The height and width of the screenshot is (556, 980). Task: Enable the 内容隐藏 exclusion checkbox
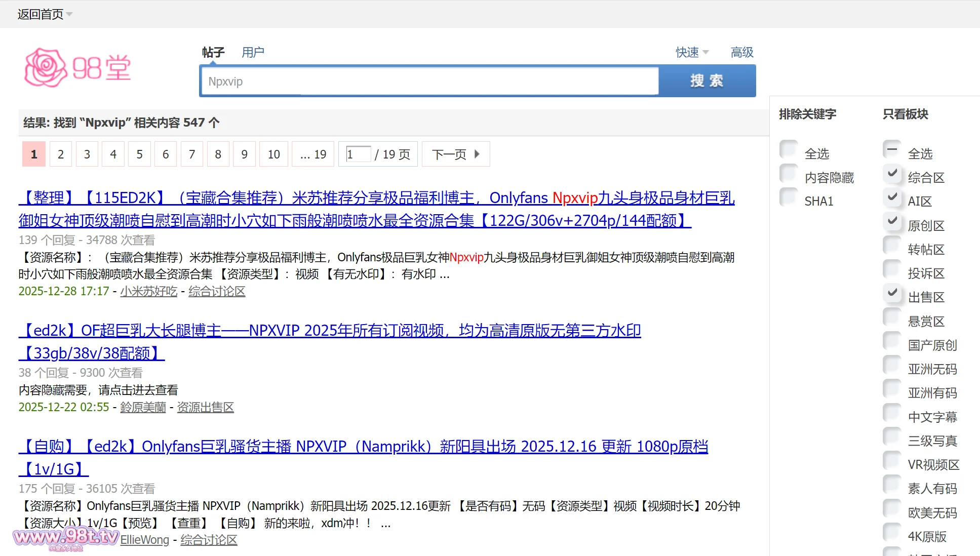[789, 173]
